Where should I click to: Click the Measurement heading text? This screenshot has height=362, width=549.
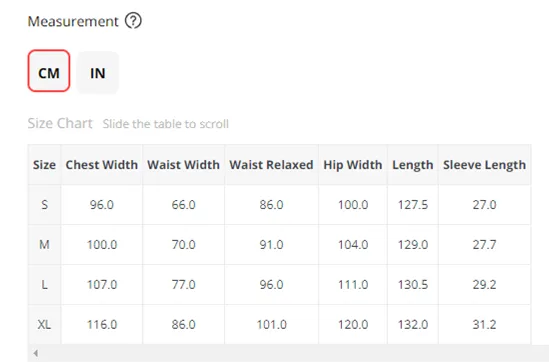click(x=73, y=21)
